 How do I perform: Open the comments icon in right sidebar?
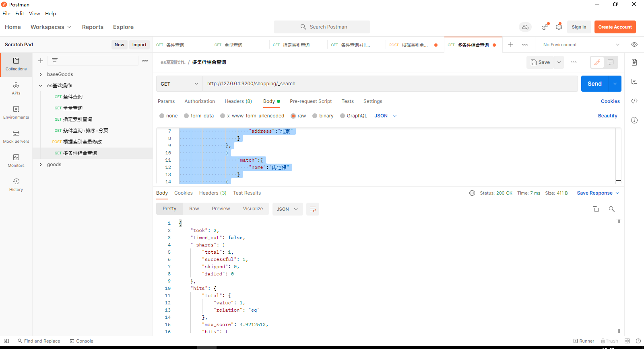[634, 82]
